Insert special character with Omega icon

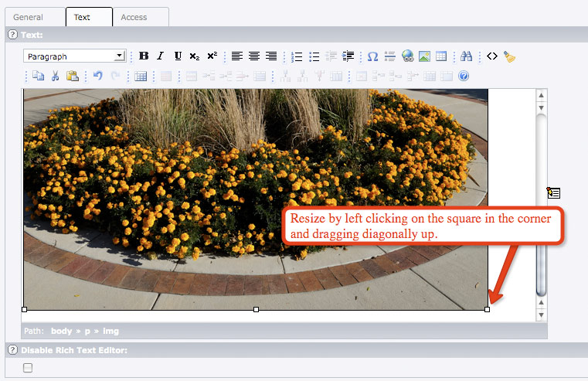(372, 56)
